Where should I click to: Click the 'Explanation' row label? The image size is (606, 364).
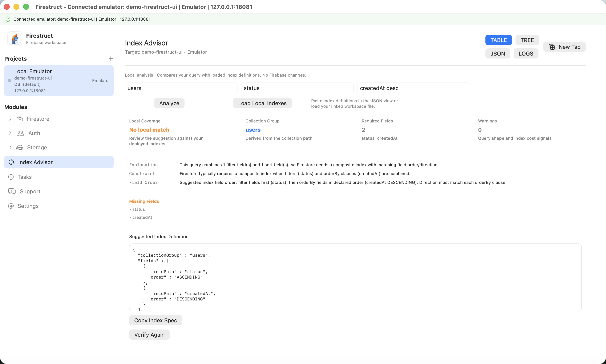144,165
